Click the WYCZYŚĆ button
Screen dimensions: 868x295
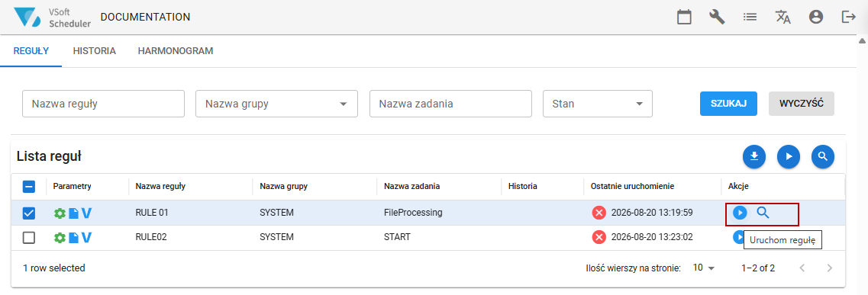[x=802, y=104]
